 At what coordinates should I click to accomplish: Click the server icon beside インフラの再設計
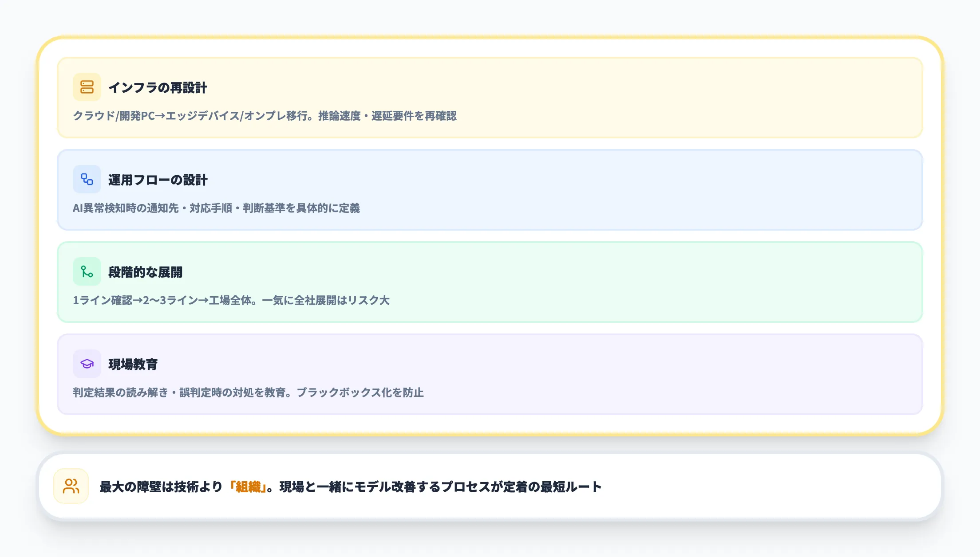pos(87,87)
